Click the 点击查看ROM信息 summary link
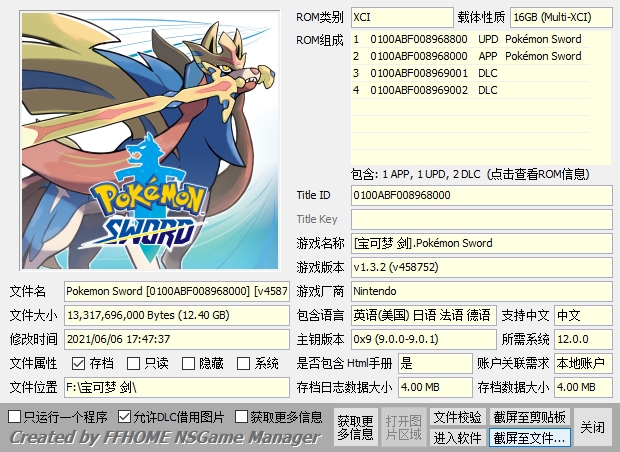 coord(480,173)
